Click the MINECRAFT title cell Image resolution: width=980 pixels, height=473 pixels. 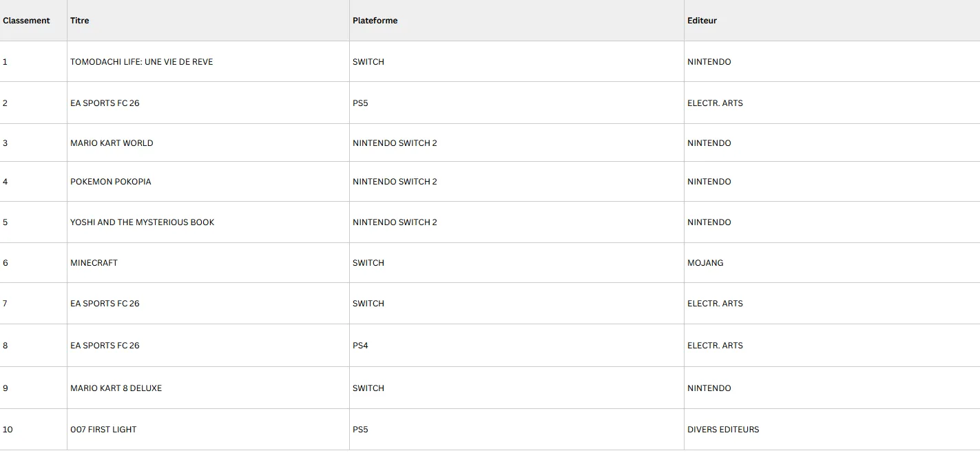[208, 263]
